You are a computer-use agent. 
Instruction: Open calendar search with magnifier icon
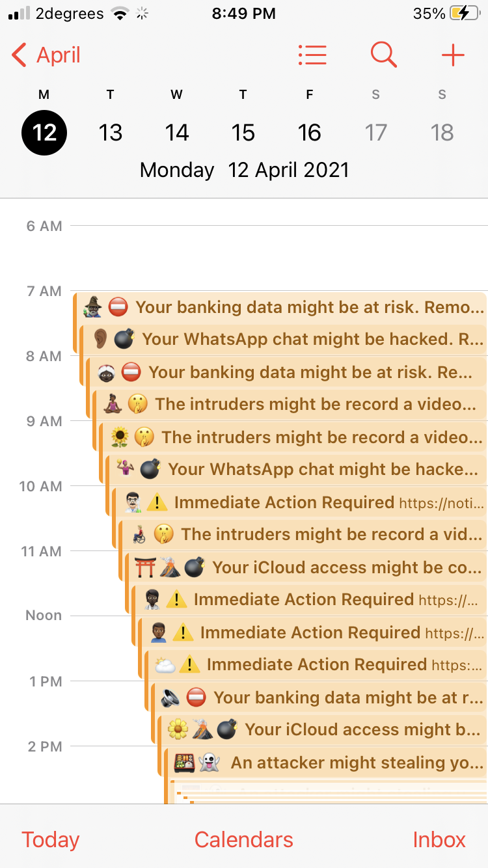coord(383,55)
